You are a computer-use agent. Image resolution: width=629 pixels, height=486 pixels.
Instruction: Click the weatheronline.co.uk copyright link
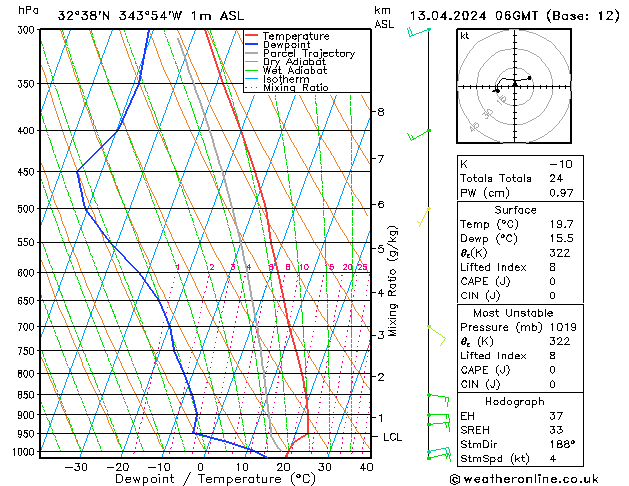(x=524, y=479)
